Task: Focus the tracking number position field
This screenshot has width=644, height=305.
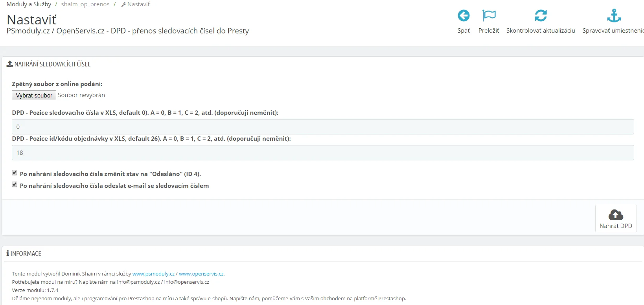Action: point(322,127)
